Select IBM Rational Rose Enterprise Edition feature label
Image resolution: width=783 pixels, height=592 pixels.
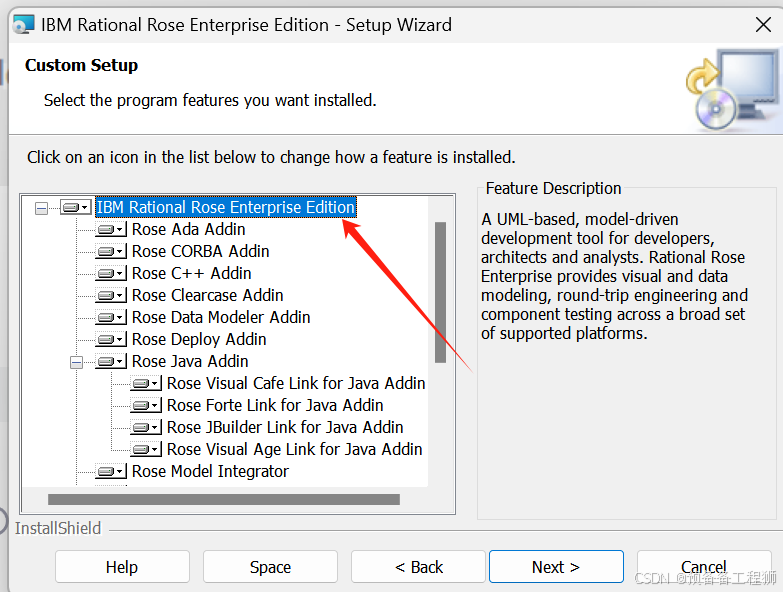tap(226, 207)
